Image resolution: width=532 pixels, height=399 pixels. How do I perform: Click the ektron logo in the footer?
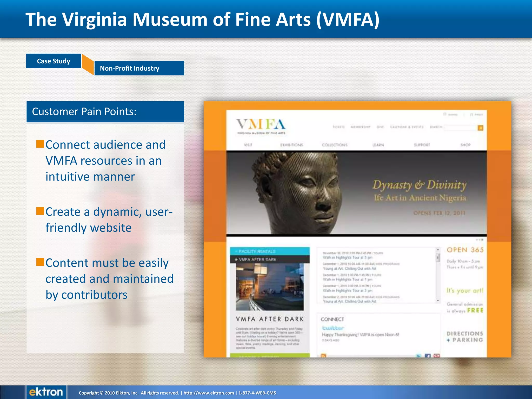pos(46,392)
